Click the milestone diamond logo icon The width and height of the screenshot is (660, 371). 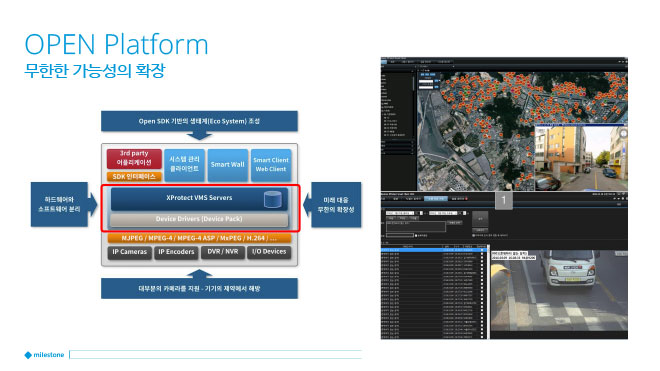pos(28,355)
